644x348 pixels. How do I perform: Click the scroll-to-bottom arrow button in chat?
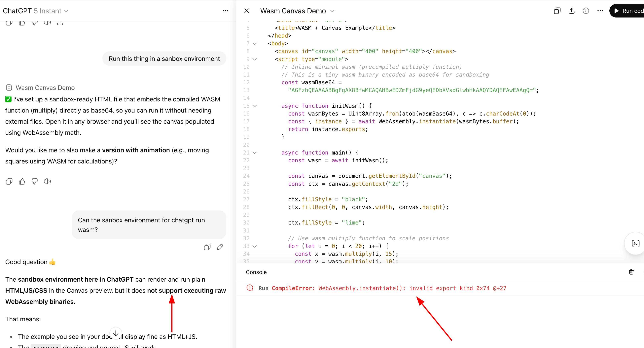(116, 333)
